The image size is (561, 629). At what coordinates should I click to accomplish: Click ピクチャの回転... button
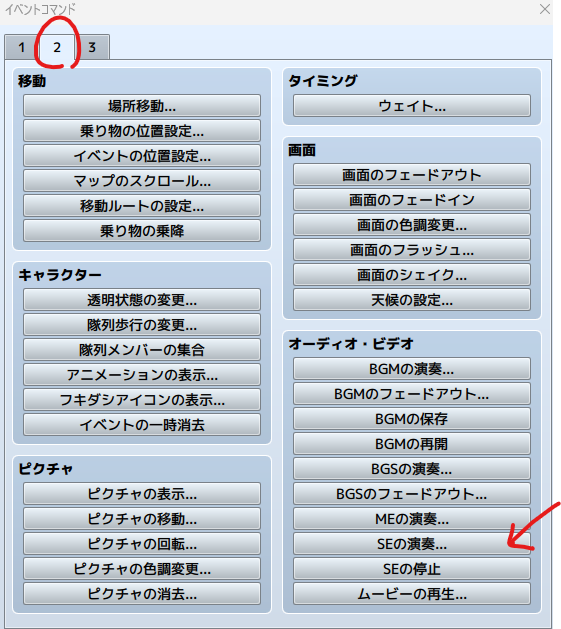[142, 543]
